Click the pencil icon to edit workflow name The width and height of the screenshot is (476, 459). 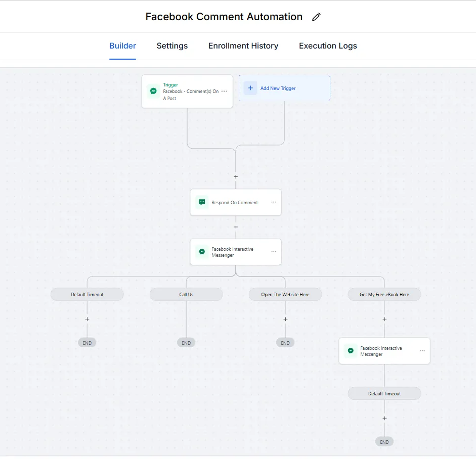coord(316,17)
